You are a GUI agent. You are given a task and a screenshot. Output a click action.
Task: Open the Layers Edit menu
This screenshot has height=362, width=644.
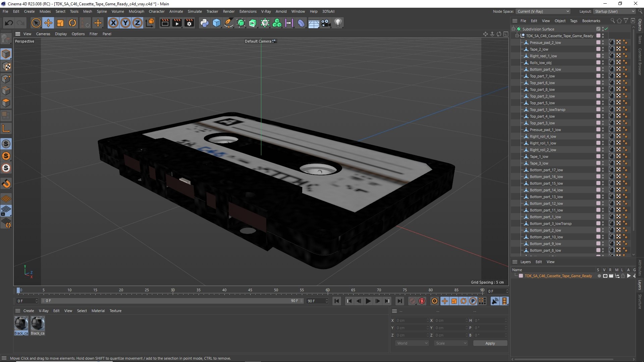[x=539, y=262]
